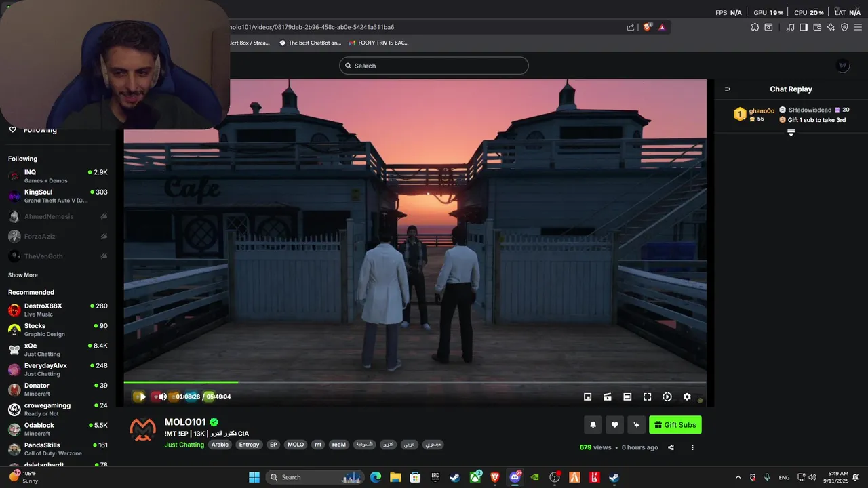Open Brave VPN shield icon
Image resolution: width=868 pixels, height=488 pixels.
844,27
